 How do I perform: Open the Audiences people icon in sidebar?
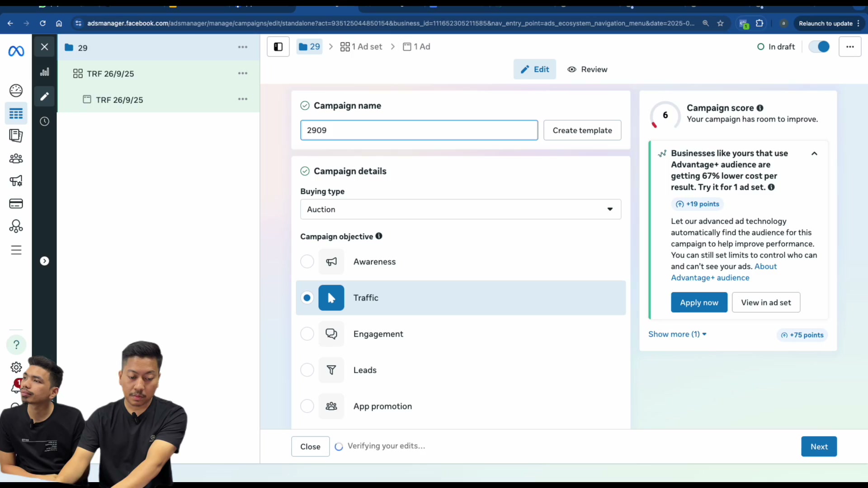click(16, 159)
